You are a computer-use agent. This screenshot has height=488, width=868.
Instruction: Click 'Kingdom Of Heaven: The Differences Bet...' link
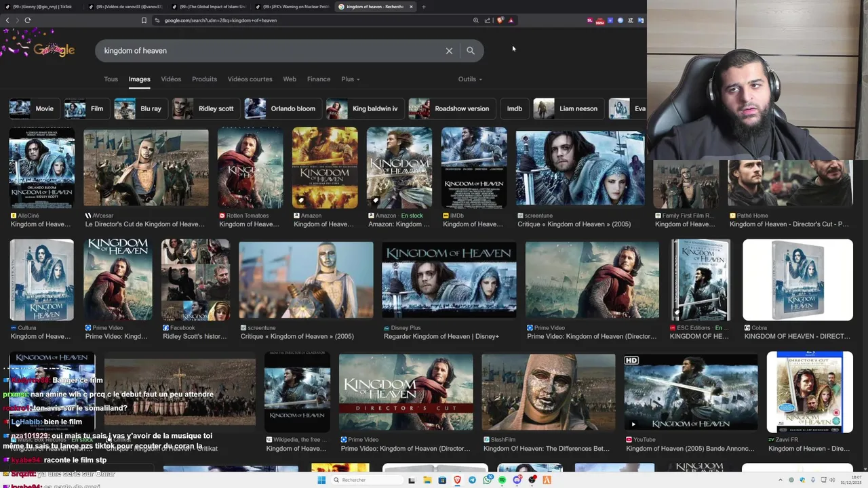coord(546,449)
